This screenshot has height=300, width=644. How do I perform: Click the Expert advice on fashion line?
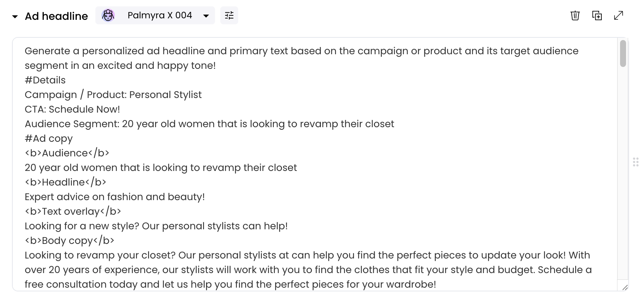[x=115, y=197]
